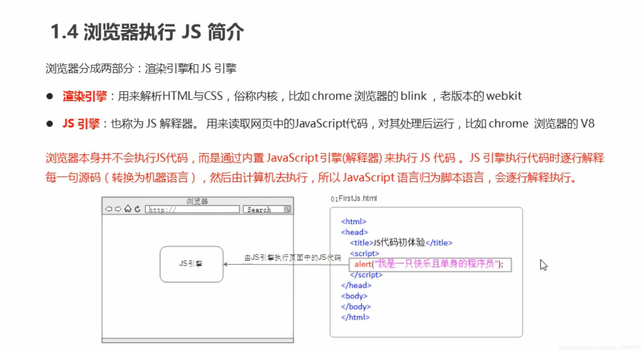
Task: Click the '<title>JS代码初体验</title>' line
Action: [x=401, y=243]
